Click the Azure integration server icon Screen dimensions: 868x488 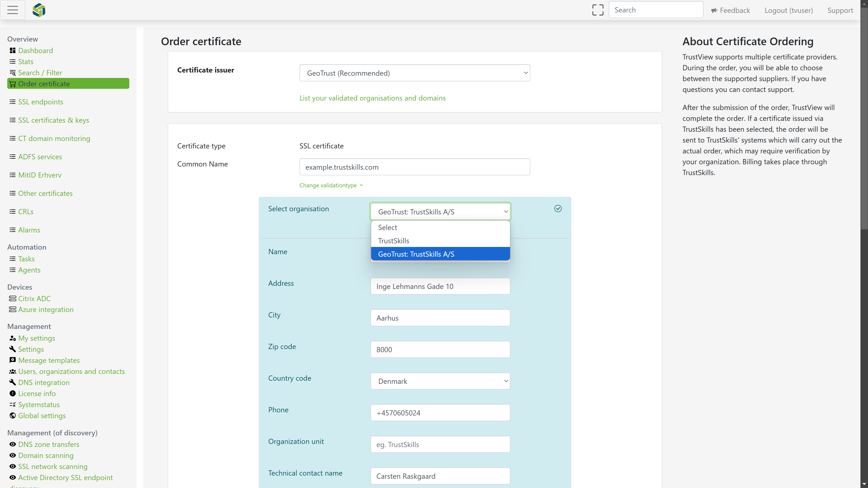12,309
